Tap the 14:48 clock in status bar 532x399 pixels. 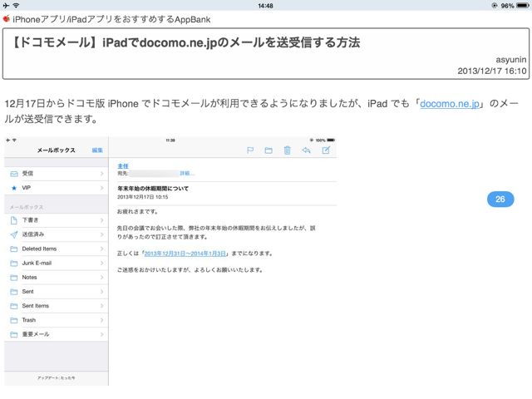point(265,6)
